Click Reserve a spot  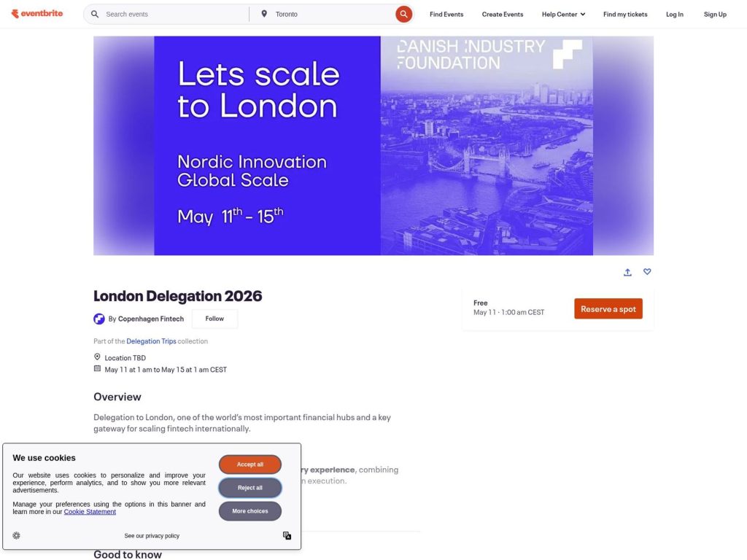click(x=608, y=308)
